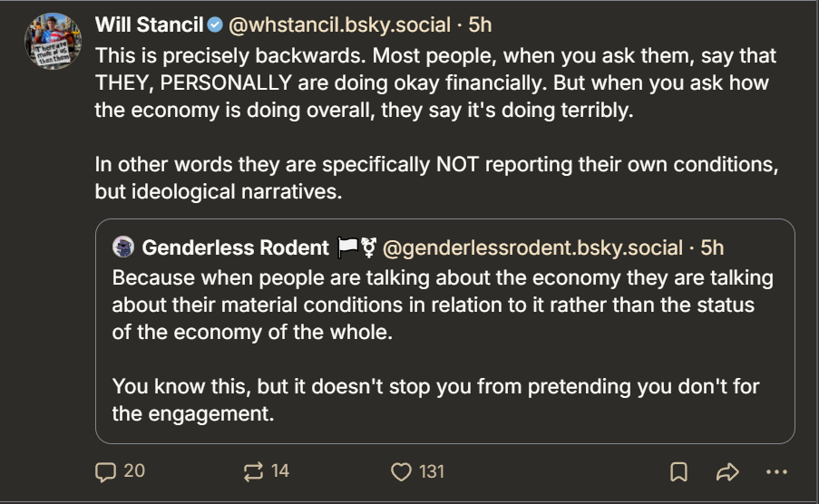The height and width of the screenshot is (504, 819).
Task: Click the repost count of 14
Action: pyautogui.click(x=280, y=471)
